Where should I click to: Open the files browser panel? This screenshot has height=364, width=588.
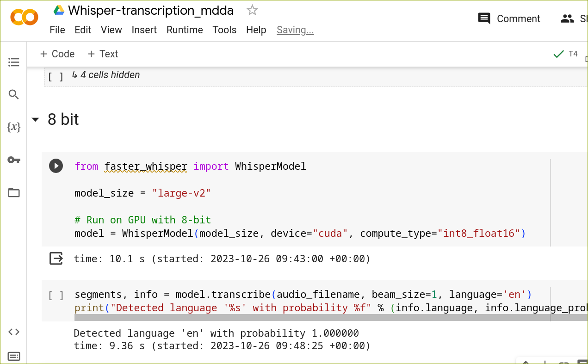pos(14,192)
